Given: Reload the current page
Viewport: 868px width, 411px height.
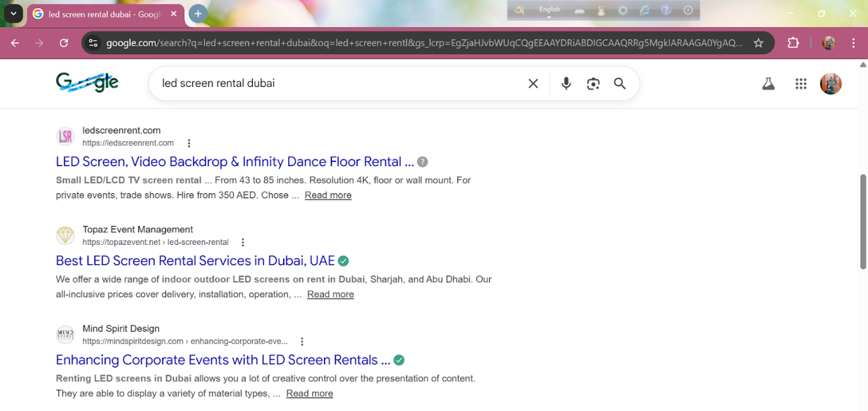Looking at the screenshot, I should click(64, 43).
